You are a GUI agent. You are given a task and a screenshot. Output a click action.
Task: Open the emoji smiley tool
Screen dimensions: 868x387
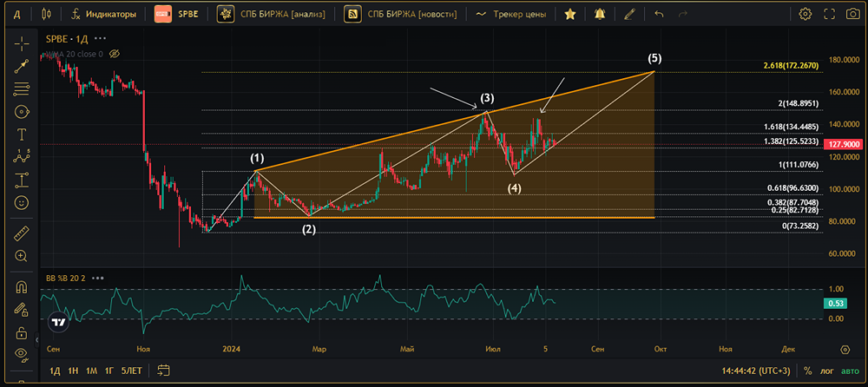pos(22,201)
